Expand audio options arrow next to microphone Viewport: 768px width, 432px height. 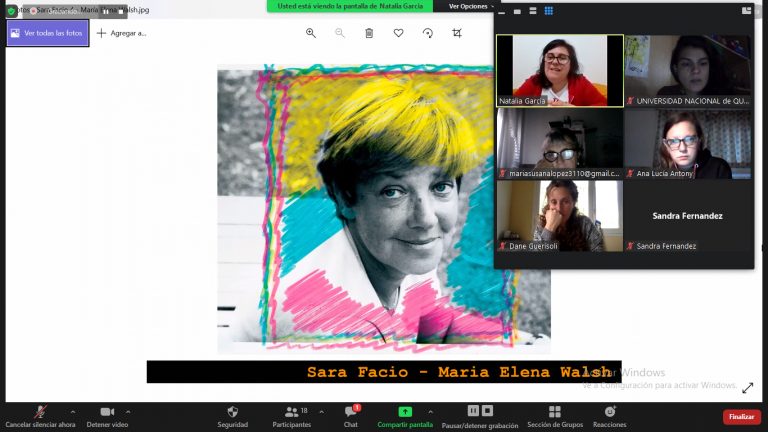tap(72, 411)
